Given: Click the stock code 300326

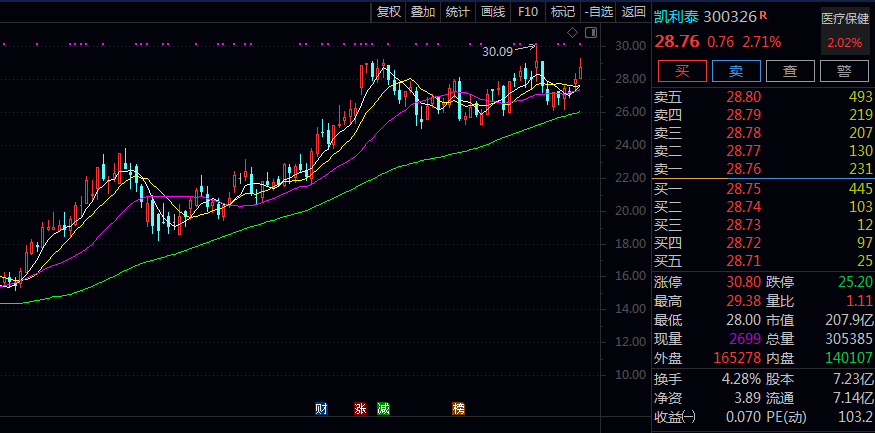Looking at the screenshot, I should point(730,17).
